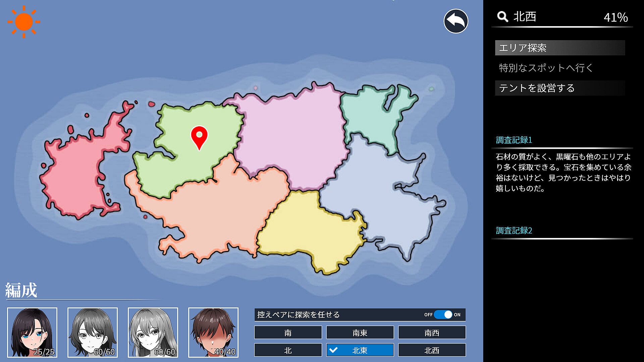Select the black-haired girl portrait 25/25
Image resolution: width=644 pixels, height=362 pixels.
32,332
